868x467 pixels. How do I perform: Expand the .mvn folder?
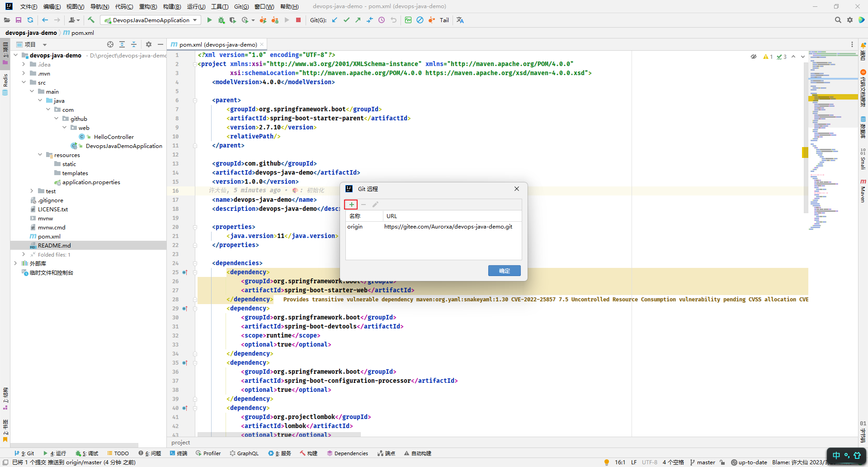click(24, 73)
